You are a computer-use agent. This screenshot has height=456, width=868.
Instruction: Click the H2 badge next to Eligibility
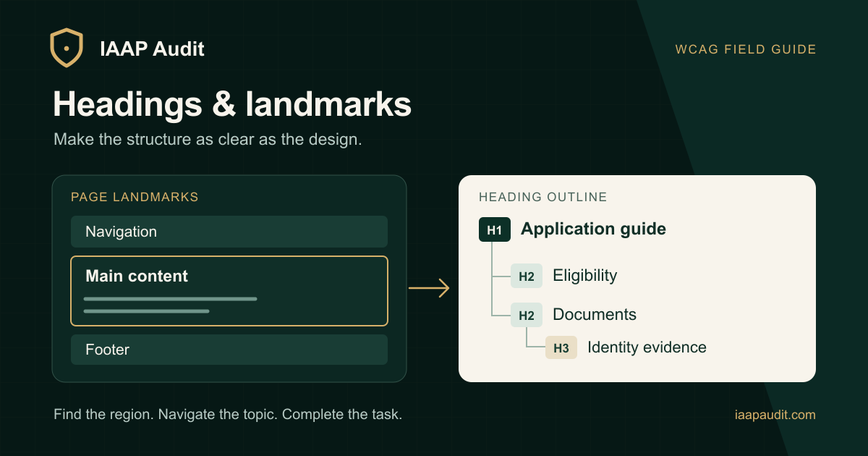pos(527,276)
